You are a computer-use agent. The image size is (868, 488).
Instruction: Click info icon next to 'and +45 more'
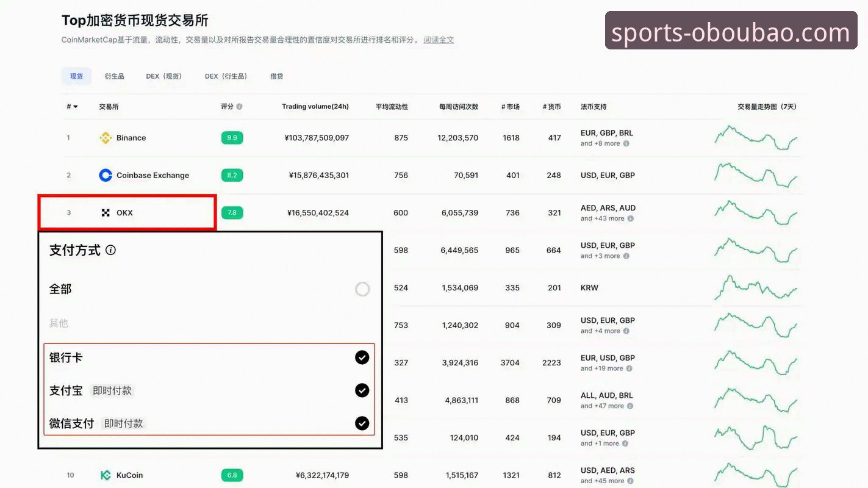click(630, 481)
